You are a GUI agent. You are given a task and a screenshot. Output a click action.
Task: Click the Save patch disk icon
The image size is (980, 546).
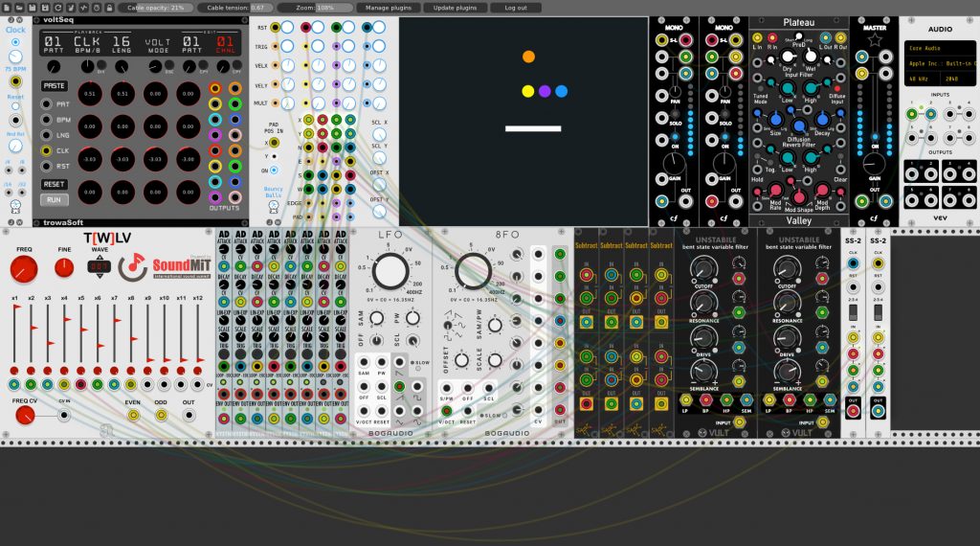pos(33,8)
